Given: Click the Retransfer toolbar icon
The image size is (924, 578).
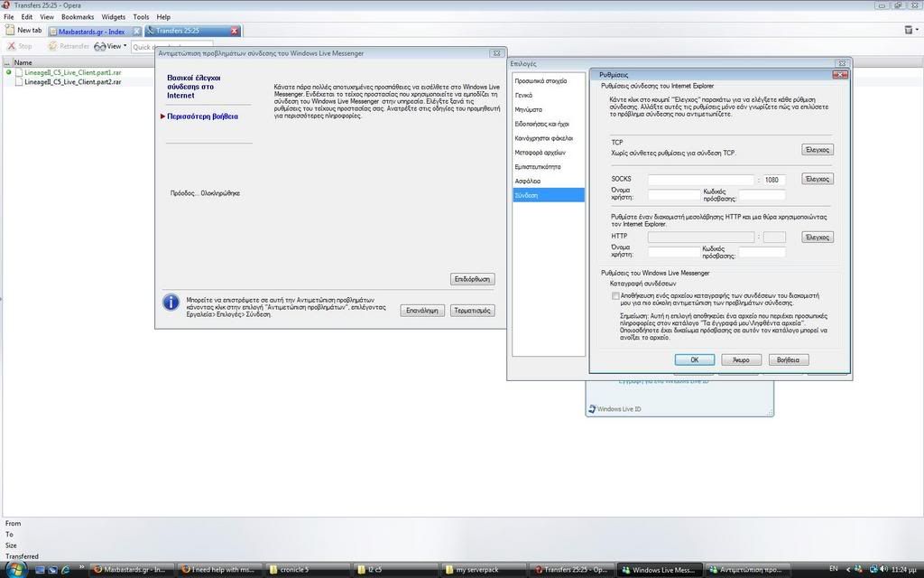Looking at the screenshot, I should (53, 46).
